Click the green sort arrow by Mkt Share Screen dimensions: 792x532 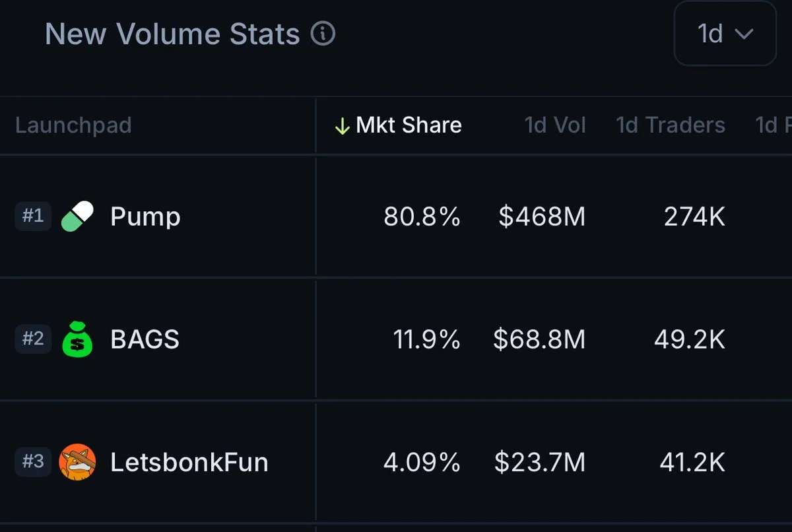tap(342, 125)
